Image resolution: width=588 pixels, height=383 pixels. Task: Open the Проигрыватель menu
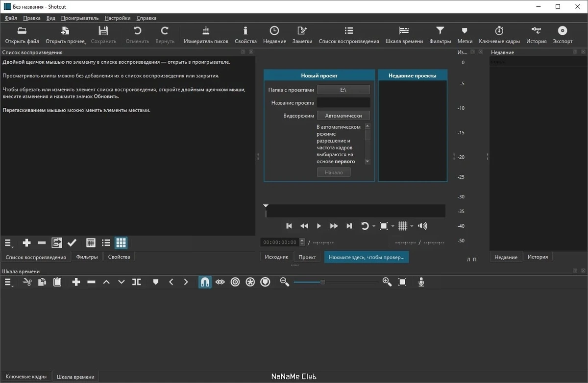tap(80, 18)
